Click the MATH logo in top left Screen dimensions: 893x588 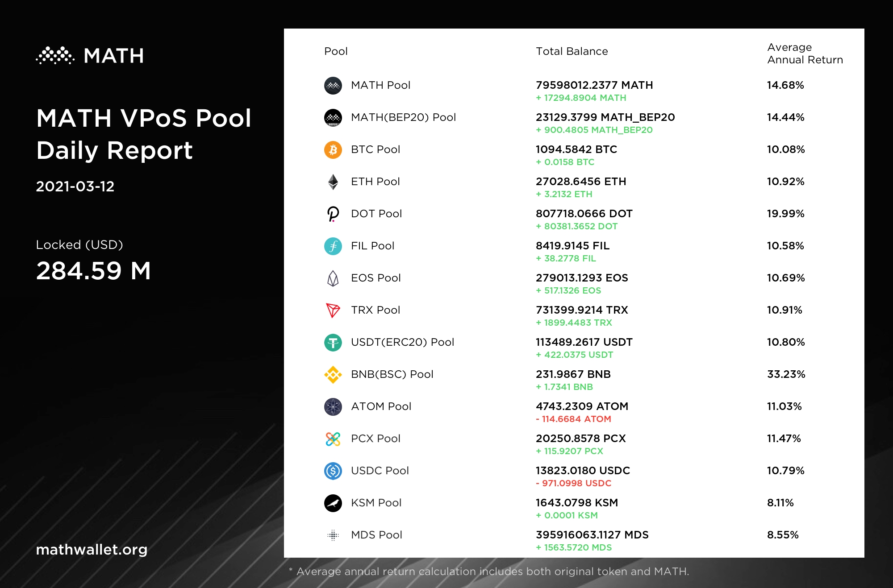click(90, 56)
